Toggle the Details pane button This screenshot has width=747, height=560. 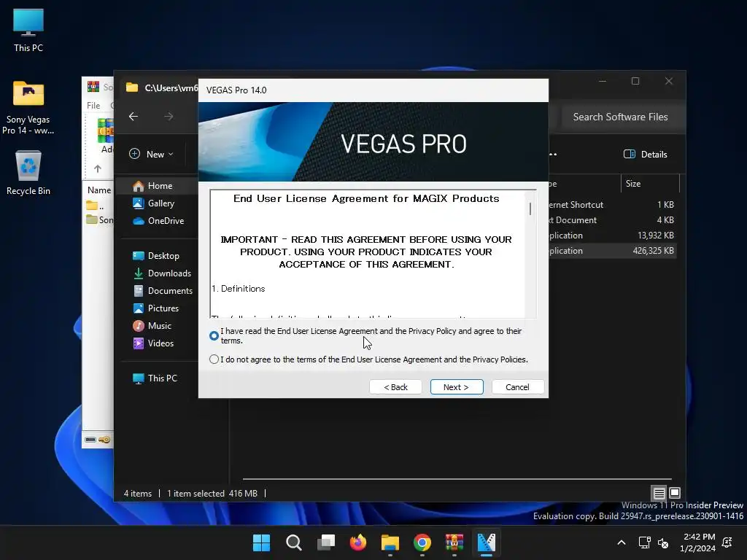coord(646,154)
